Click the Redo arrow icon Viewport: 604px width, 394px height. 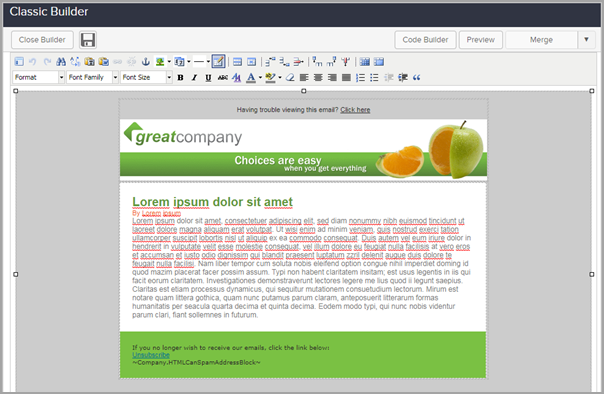point(47,62)
